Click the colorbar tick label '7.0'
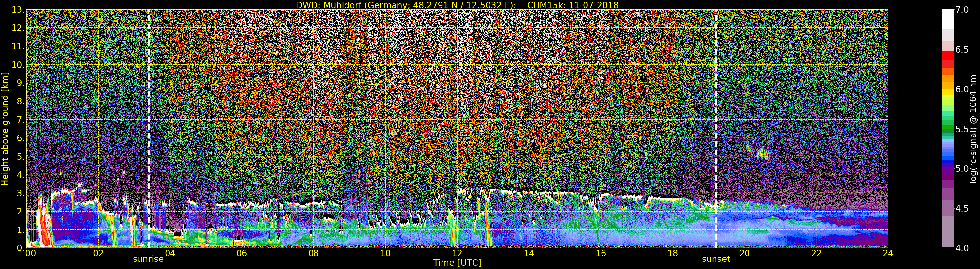 coord(962,10)
